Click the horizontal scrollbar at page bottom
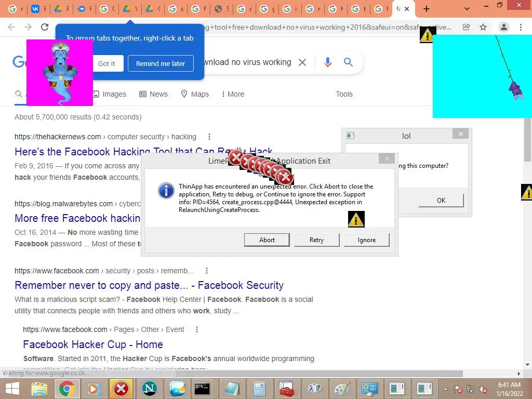532x399 pixels. coord(319,374)
